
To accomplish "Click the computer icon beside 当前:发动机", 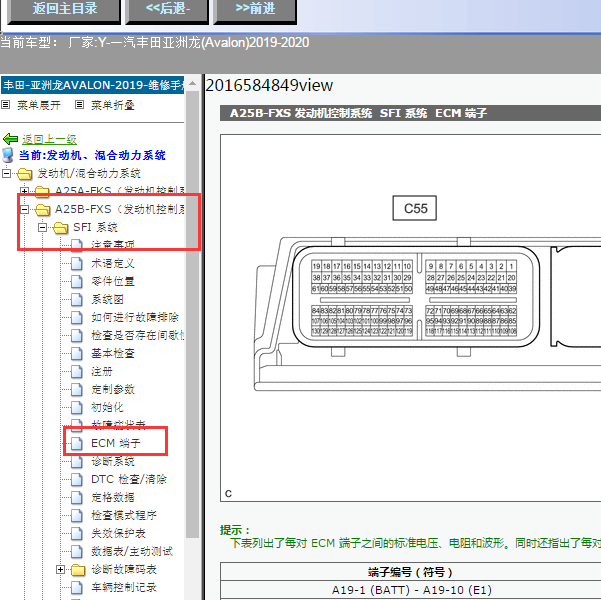I will [x=8, y=155].
